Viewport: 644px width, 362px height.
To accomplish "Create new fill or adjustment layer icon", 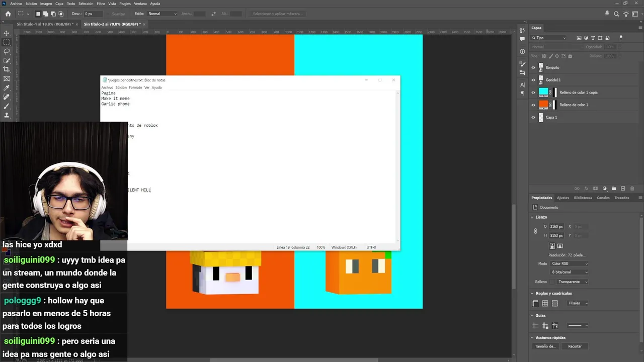I will [x=605, y=189].
